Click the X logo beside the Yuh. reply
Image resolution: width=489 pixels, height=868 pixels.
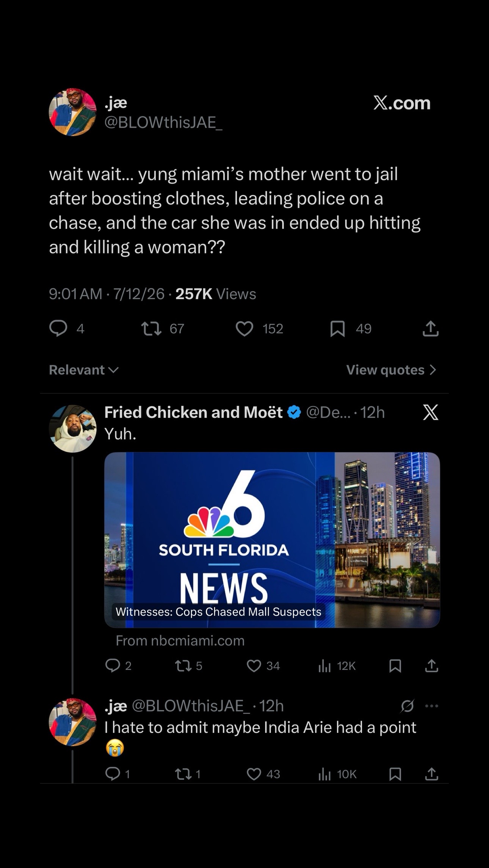[431, 412]
